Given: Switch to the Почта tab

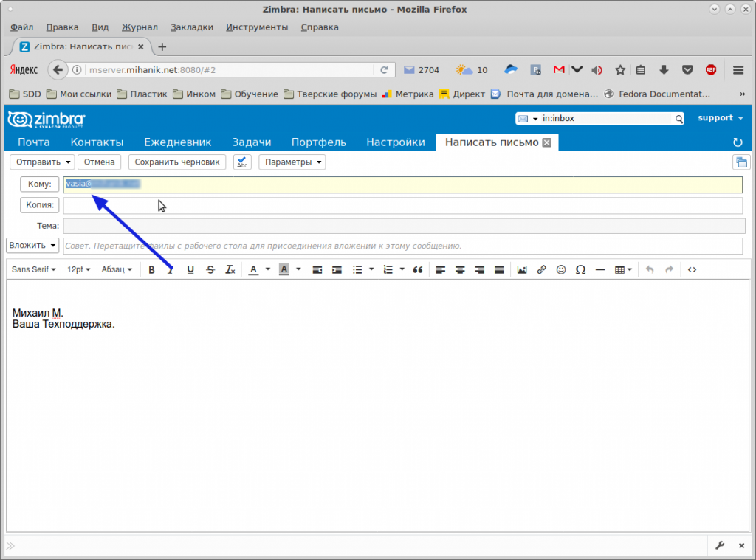Looking at the screenshot, I should (x=34, y=142).
